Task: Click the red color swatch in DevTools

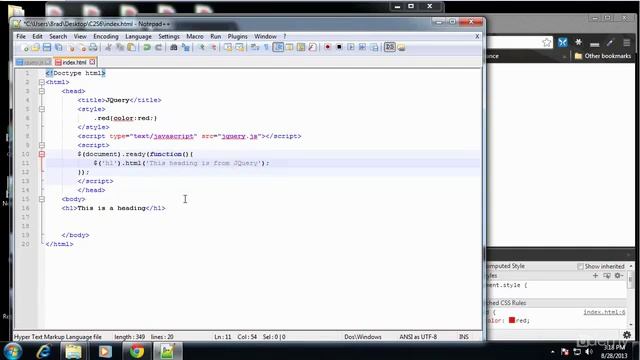Action: 512,320
